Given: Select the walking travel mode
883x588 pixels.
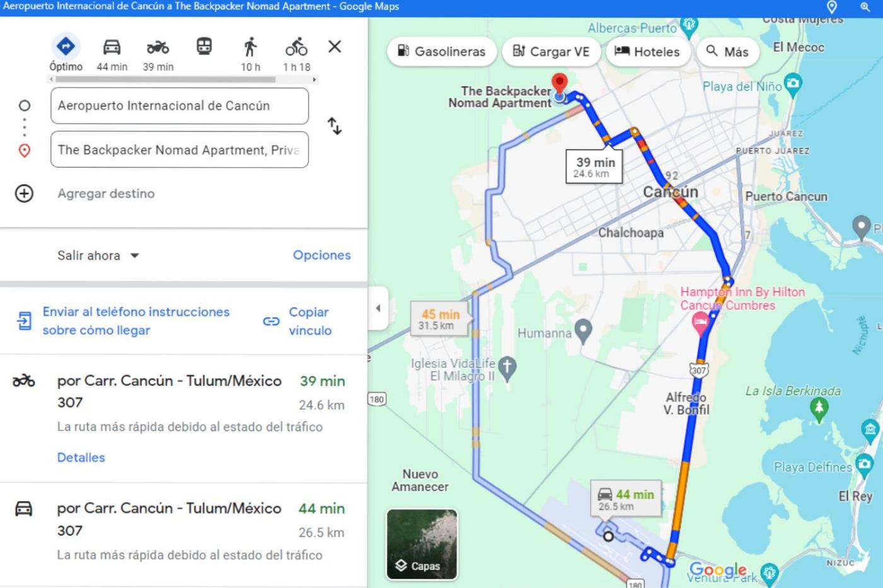Looking at the screenshot, I should 250,54.
